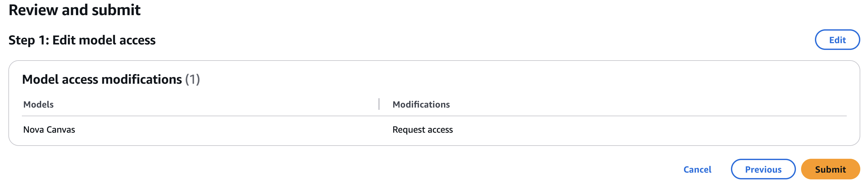Click the Review and submit page title
Screen dimensions: 868x190
[75, 10]
